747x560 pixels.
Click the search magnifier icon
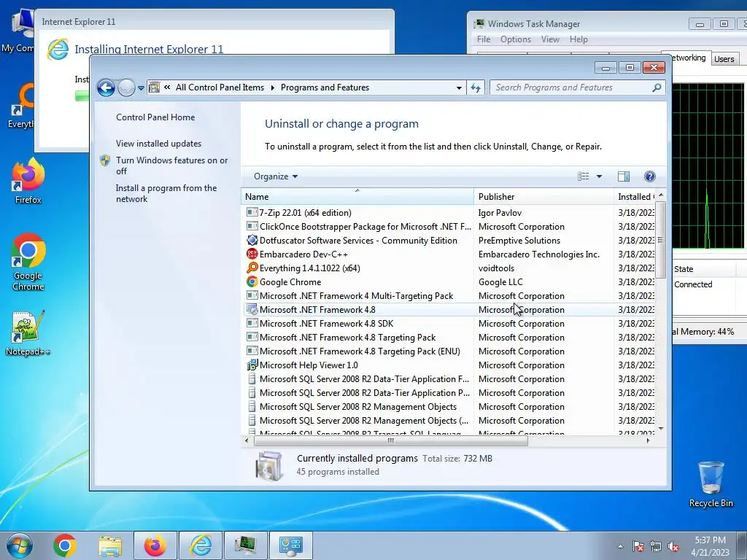[657, 87]
